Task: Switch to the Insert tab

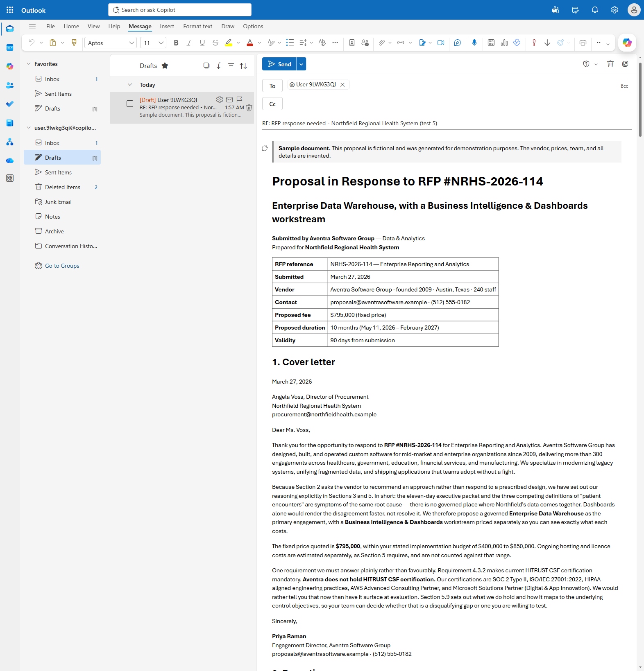Action: click(167, 26)
